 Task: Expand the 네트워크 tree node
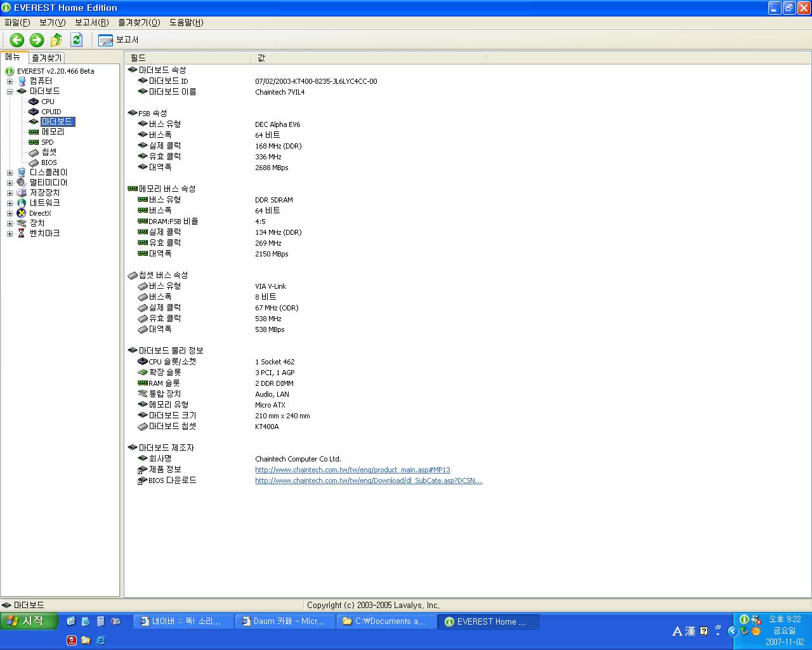(10, 203)
